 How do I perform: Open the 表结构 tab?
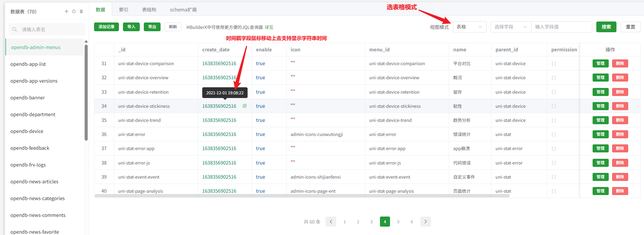point(149,10)
